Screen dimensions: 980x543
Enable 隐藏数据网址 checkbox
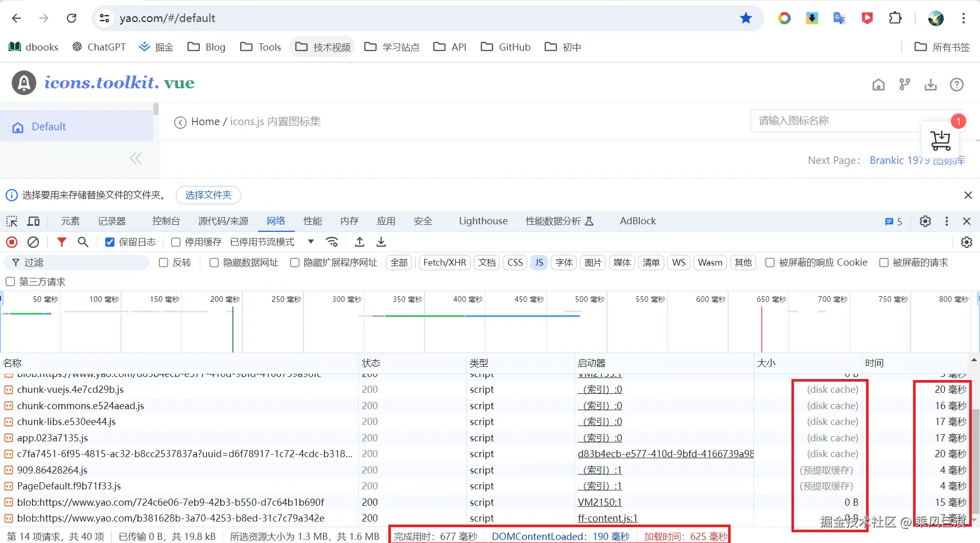pos(214,263)
